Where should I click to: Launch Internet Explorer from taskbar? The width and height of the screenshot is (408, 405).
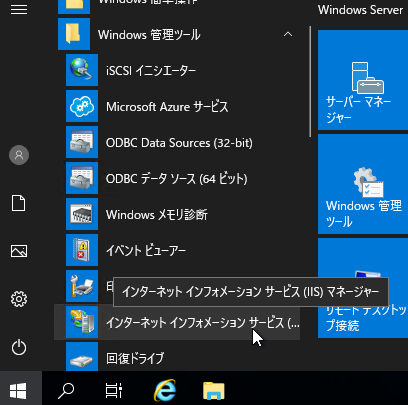pyautogui.click(x=165, y=390)
